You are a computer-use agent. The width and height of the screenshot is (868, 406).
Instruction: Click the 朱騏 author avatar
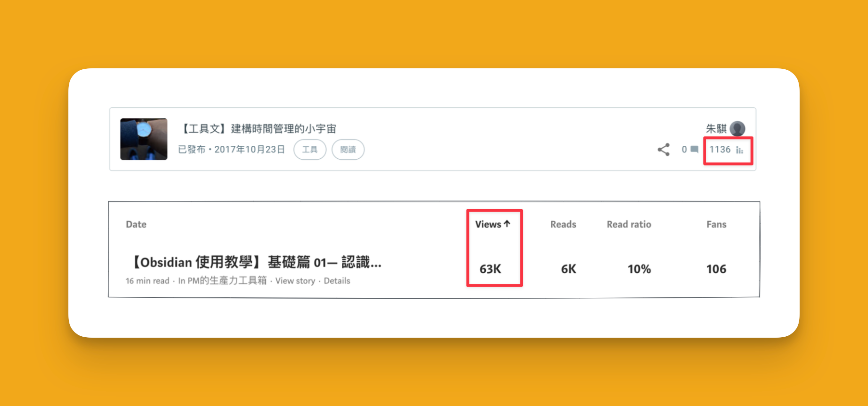click(737, 128)
